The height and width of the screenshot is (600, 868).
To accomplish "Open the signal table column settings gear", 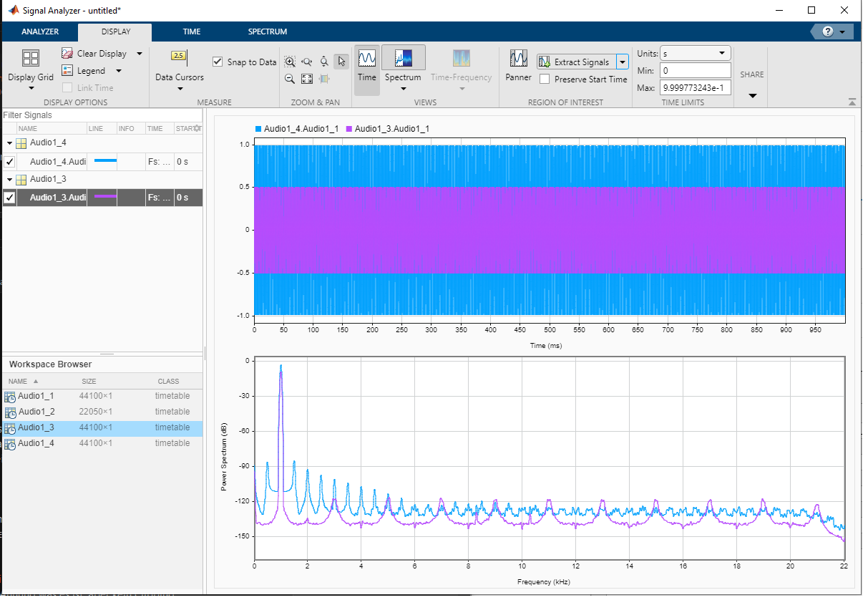I will tap(198, 128).
